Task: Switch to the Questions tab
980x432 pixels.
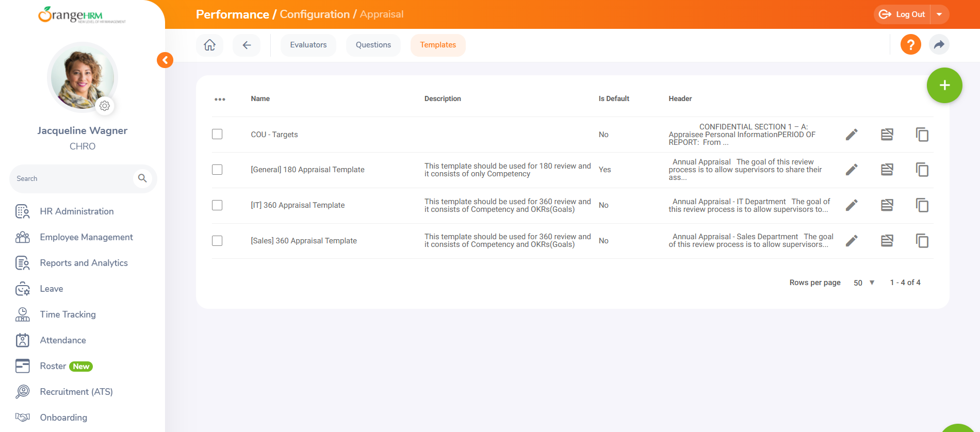Action: tap(373, 45)
